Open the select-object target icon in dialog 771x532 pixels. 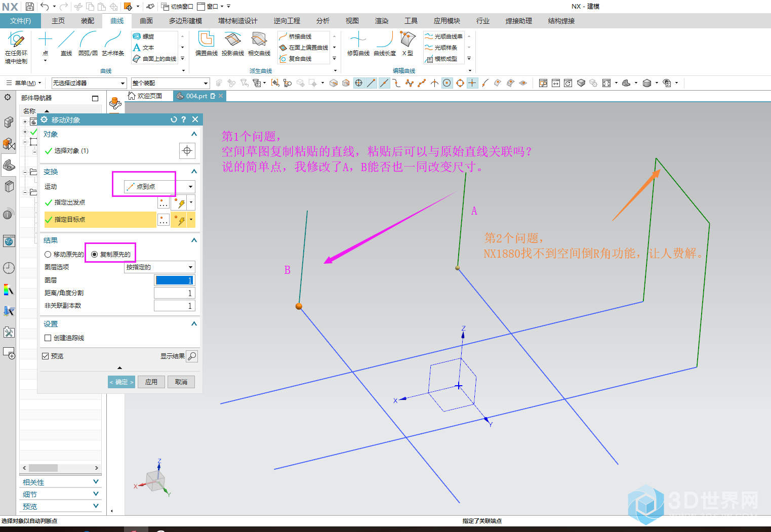pos(187,150)
